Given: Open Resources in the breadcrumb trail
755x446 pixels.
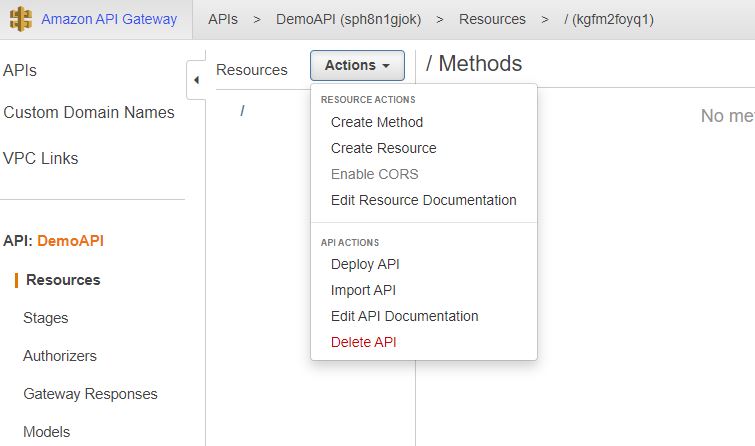Looking at the screenshot, I should [492, 19].
